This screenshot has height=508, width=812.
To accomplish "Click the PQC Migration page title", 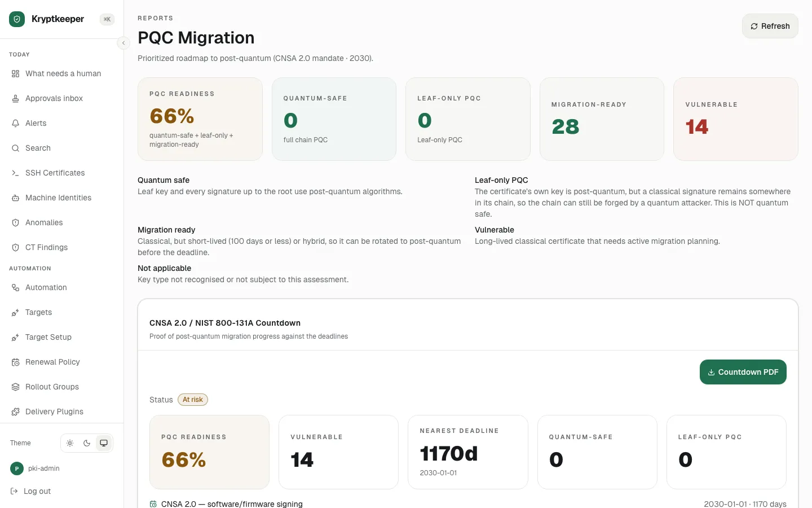I will click(196, 38).
